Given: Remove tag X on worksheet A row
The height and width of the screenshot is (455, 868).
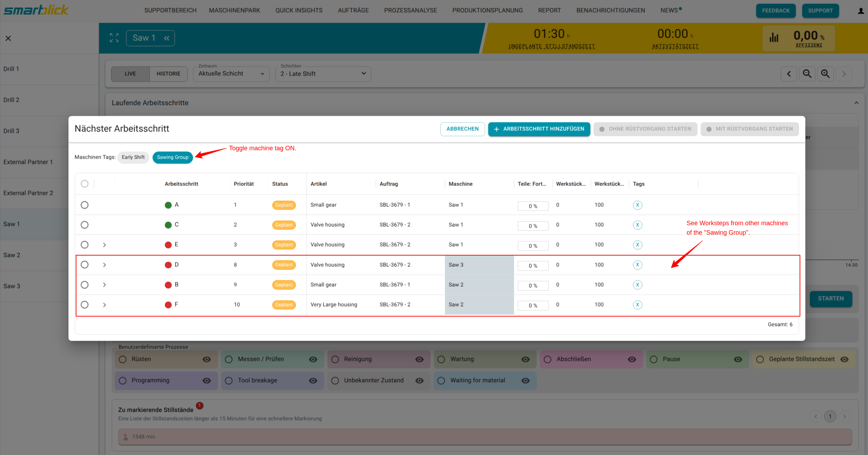Looking at the screenshot, I should (637, 205).
